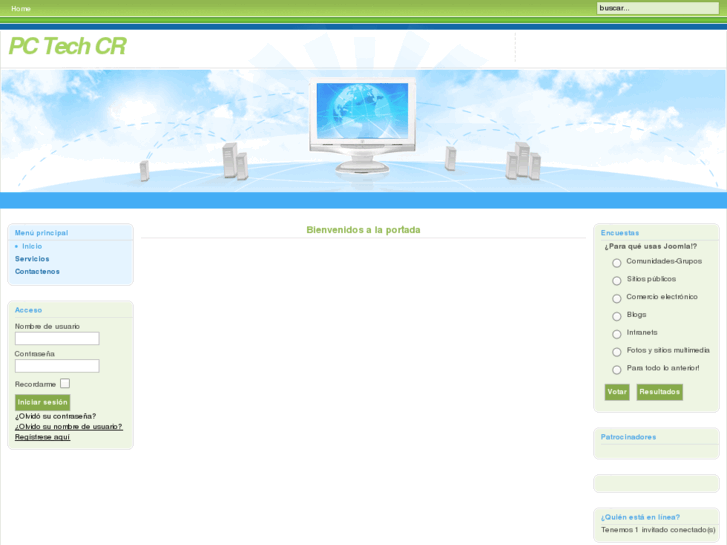Click the Encuestas module title
This screenshot has height=545, width=727.
tap(620, 233)
